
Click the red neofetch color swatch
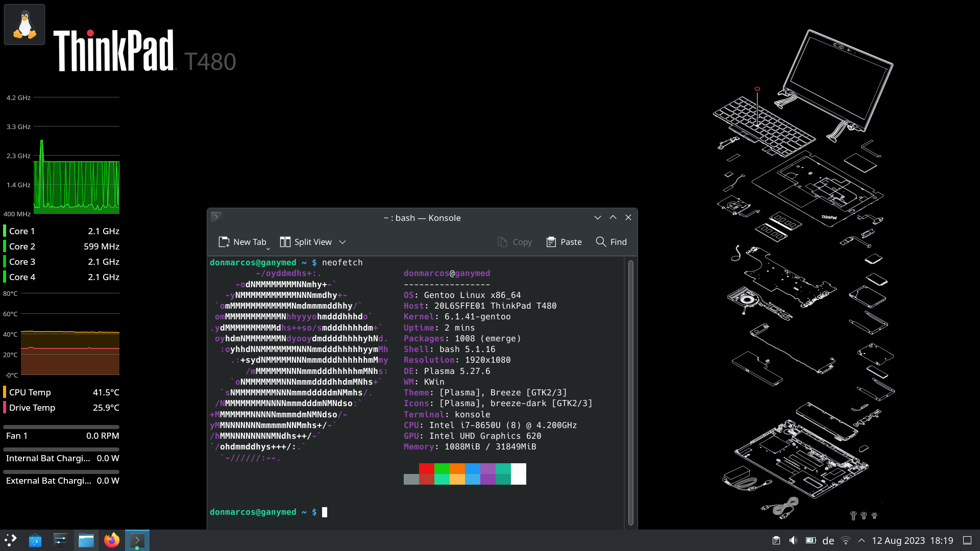click(426, 467)
